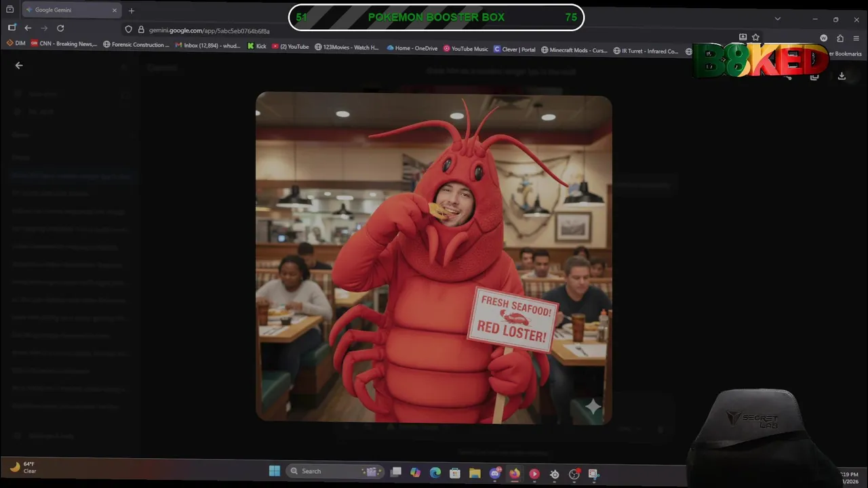Open Snipping Tool from taskbar

[x=593, y=474]
